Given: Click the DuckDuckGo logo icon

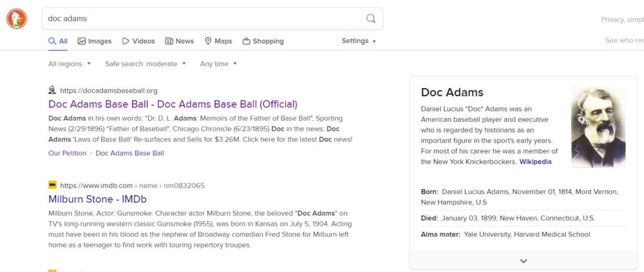Looking at the screenshot, I should 17,19.
